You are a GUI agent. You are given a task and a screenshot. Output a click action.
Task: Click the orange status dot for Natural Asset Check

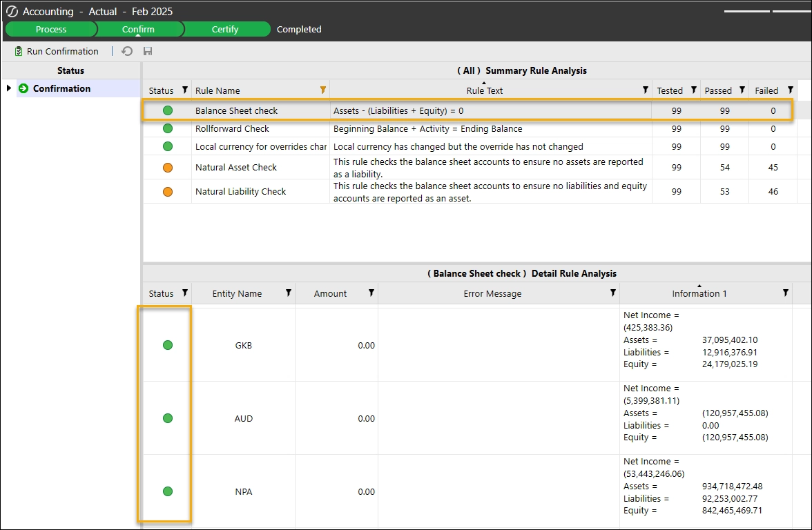[168, 168]
